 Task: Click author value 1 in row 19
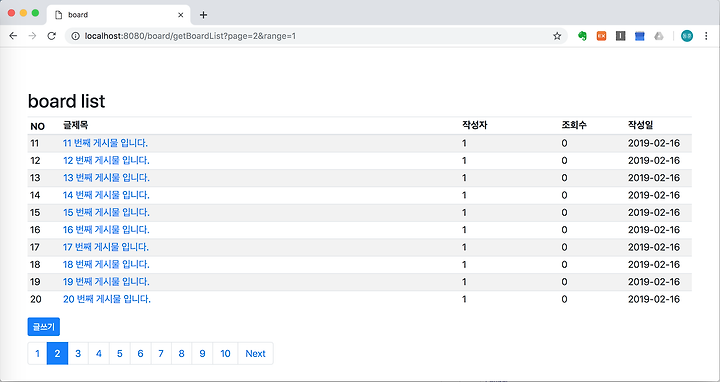(x=464, y=282)
